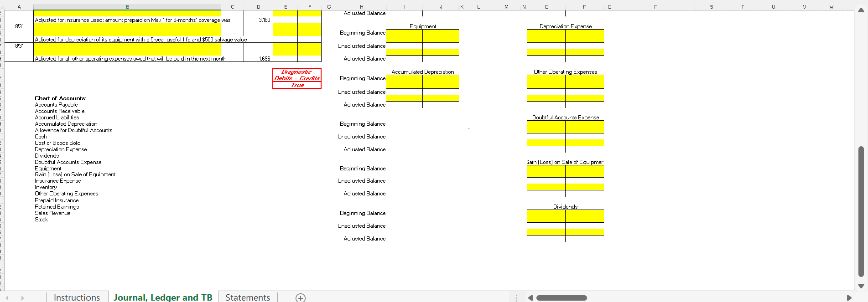Select the Equipment beginning balance debit cell

(405, 33)
